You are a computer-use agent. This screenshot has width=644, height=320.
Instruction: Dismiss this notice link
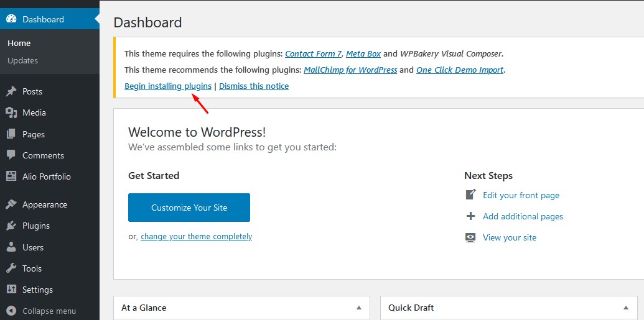[x=254, y=86]
